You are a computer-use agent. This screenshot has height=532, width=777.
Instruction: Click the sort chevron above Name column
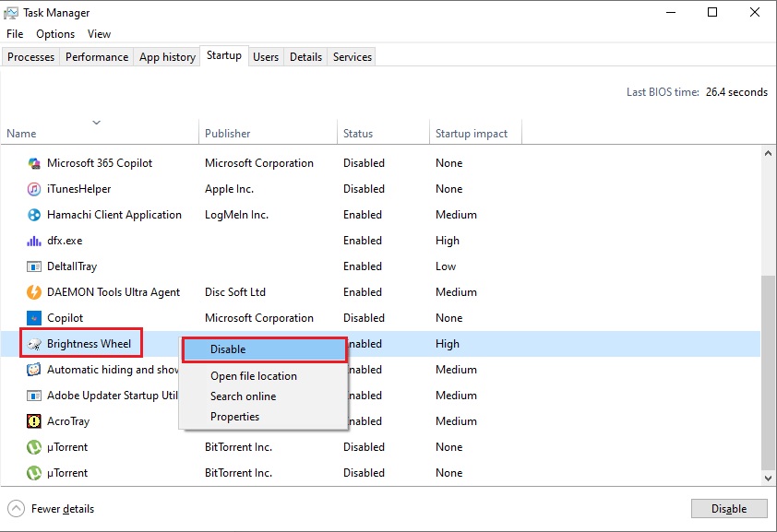coord(97,123)
